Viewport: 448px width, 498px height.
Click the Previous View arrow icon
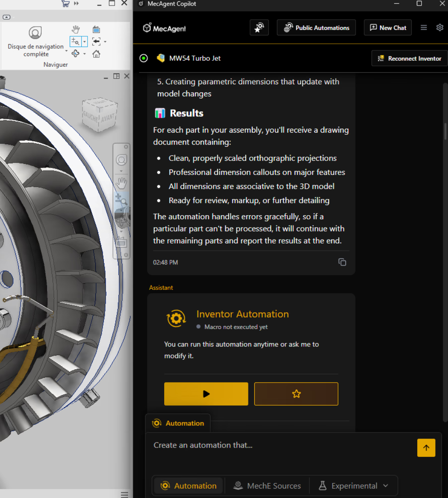coord(96,41)
